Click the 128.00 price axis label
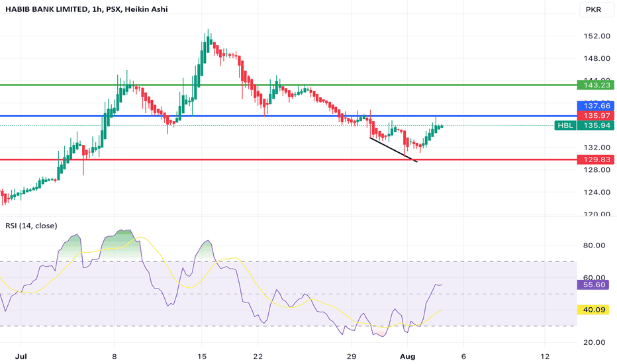The height and width of the screenshot is (364, 617). (596, 170)
